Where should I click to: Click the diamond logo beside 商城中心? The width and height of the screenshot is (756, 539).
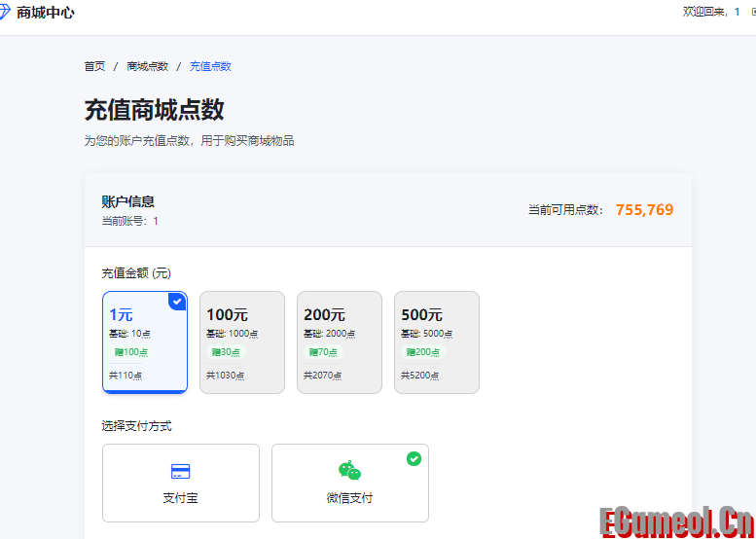tap(4, 13)
